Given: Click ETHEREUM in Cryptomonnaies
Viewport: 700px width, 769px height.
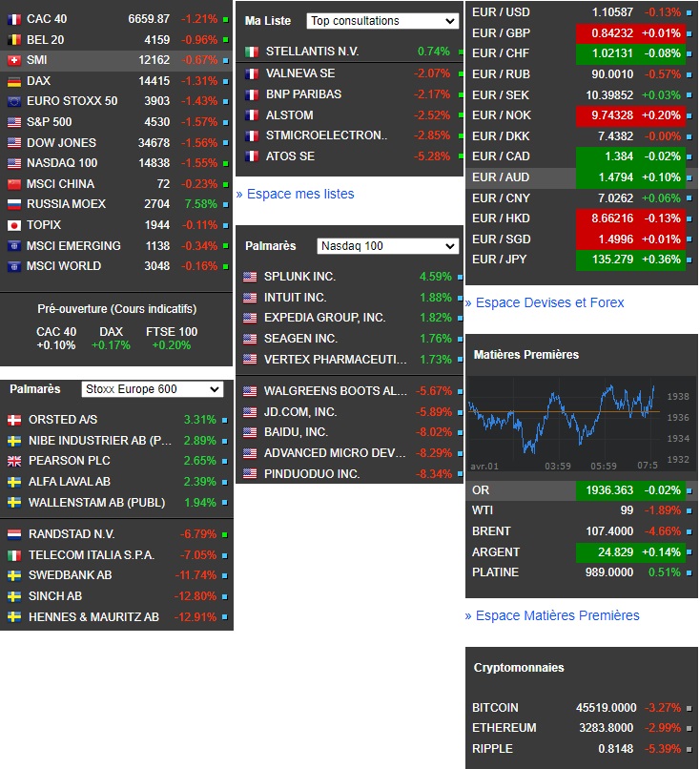Looking at the screenshot, I should pyautogui.click(x=504, y=728).
